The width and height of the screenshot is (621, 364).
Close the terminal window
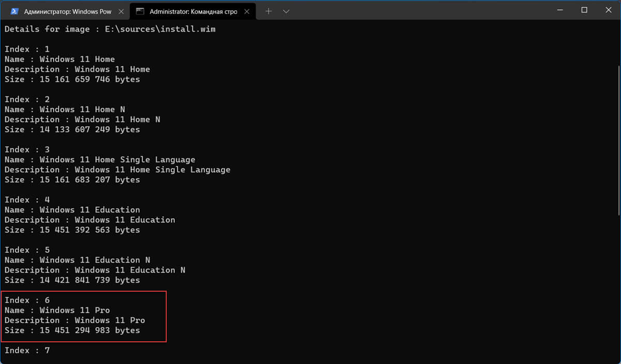(x=608, y=10)
